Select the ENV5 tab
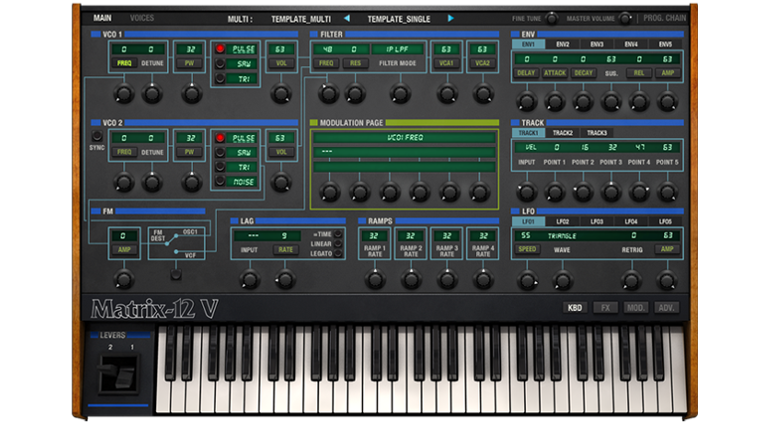The width and height of the screenshot is (770, 425). point(665,44)
